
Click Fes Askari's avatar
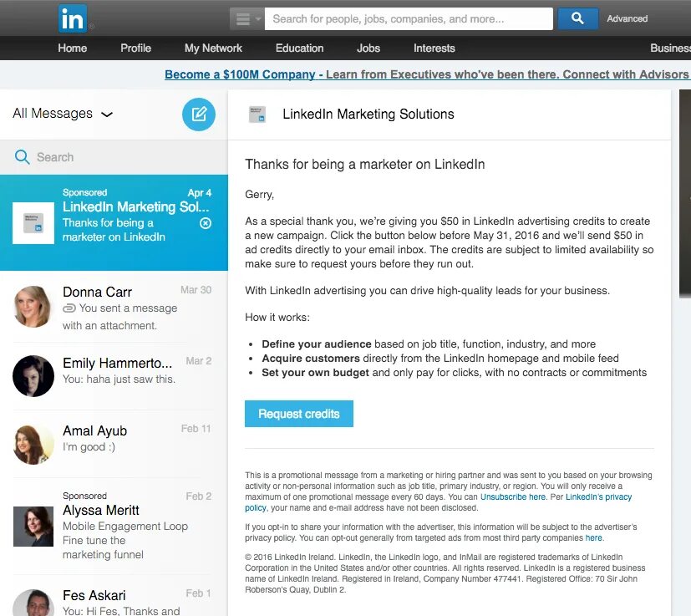33,603
